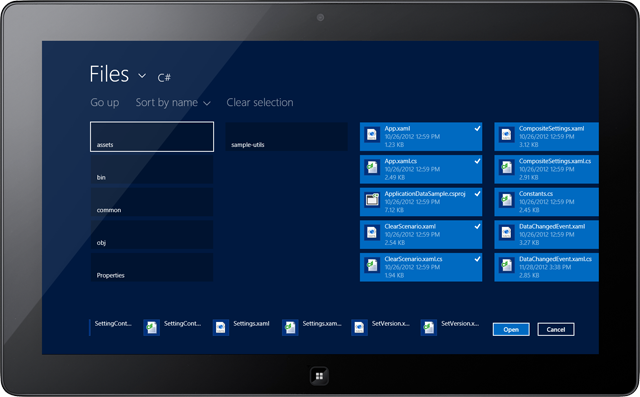Click the chevron next to Sort by name
Viewport: 640px width, 397px height.
[x=207, y=104]
